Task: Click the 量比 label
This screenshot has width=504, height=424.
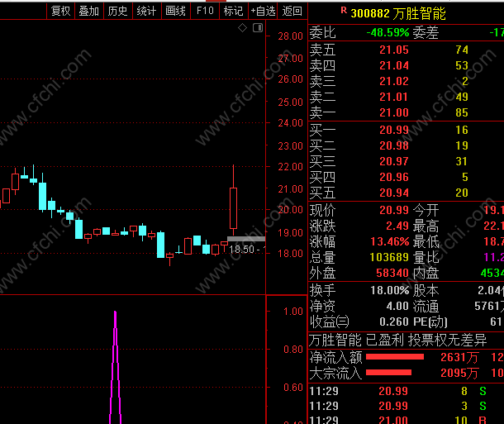Action: point(426,257)
